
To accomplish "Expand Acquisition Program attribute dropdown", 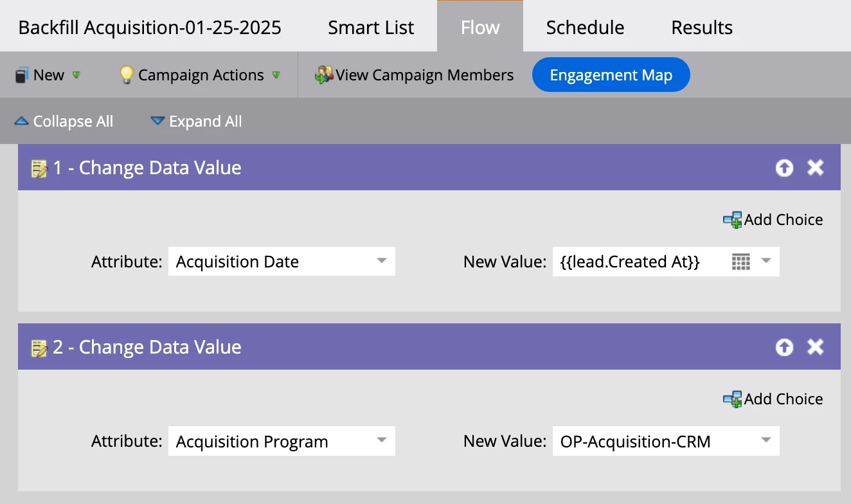I will click(x=381, y=441).
